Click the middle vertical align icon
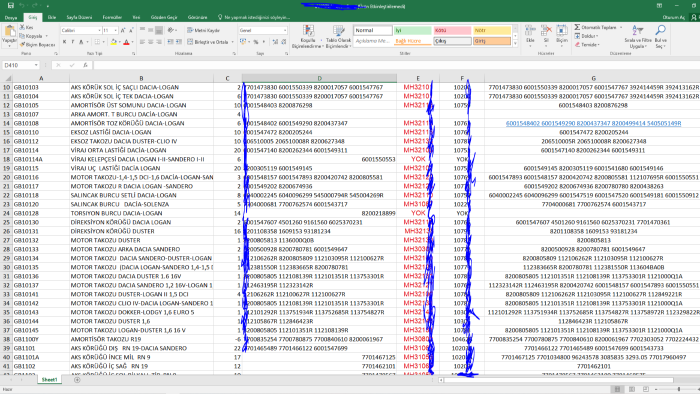Viewport: 700px width, 394px height. [x=150, y=30]
